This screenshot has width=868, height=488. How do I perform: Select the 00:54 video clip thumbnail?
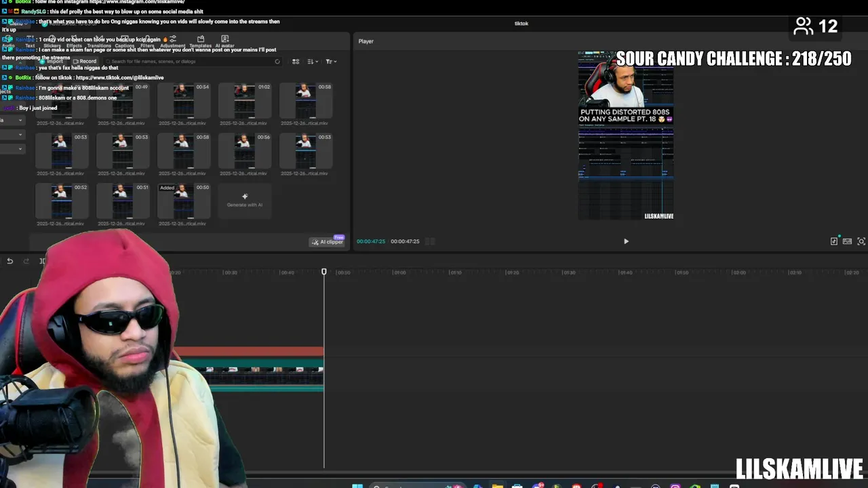click(184, 100)
